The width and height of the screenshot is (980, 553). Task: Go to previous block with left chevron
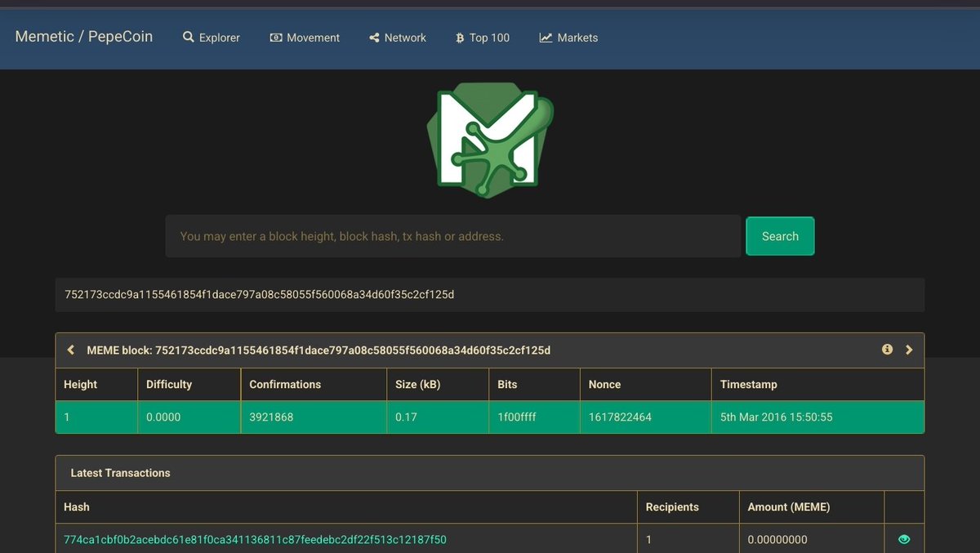click(x=71, y=350)
